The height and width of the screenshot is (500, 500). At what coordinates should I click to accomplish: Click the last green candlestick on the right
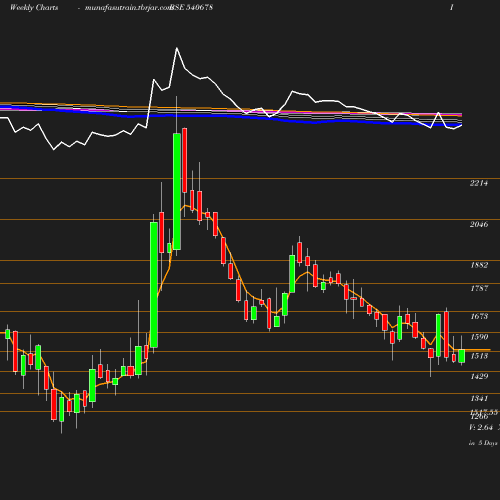462,356
